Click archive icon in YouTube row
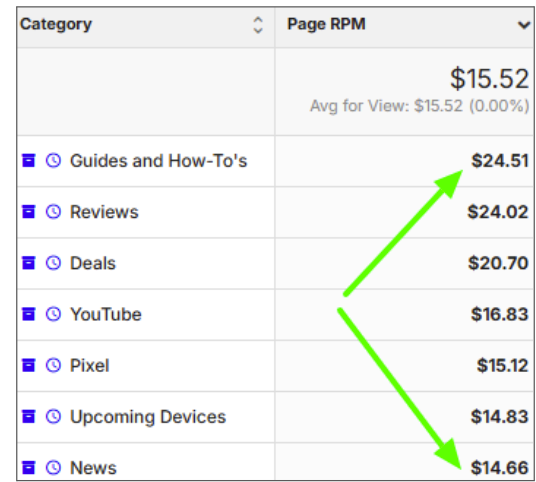This screenshot has height=482, width=536. pyautogui.click(x=29, y=314)
